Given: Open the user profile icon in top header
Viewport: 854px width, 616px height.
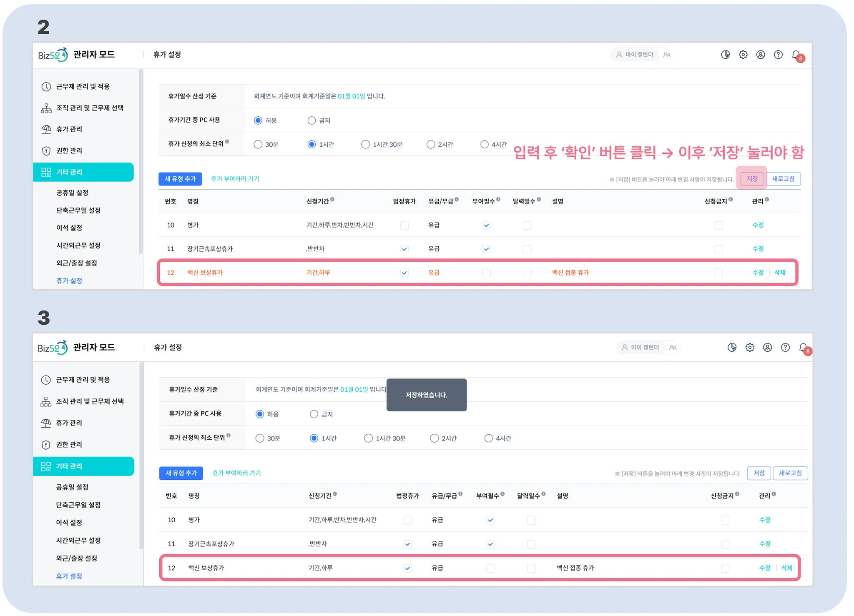Looking at the screenshot, I should [761, 55].
